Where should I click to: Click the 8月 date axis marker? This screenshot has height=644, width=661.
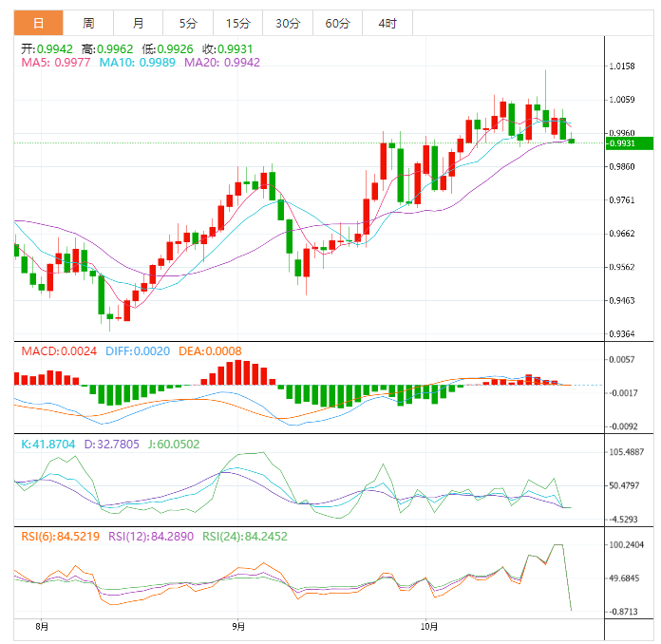click(x=42, y=627)
